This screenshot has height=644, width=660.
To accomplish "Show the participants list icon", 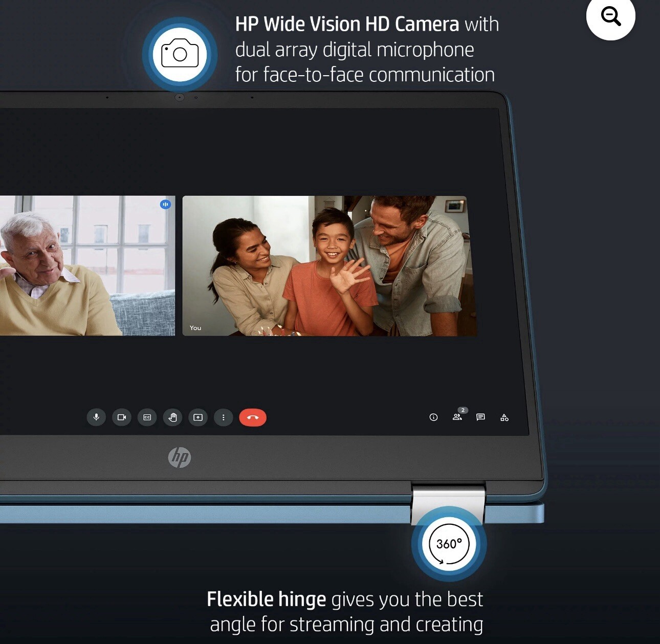I will point(457,417).
